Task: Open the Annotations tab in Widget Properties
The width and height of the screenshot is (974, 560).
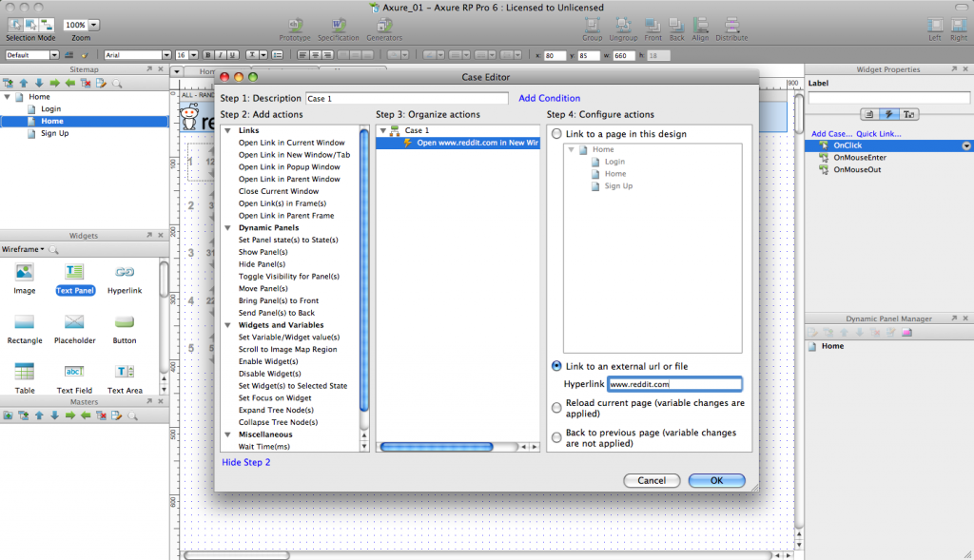Action: point(869,114)
